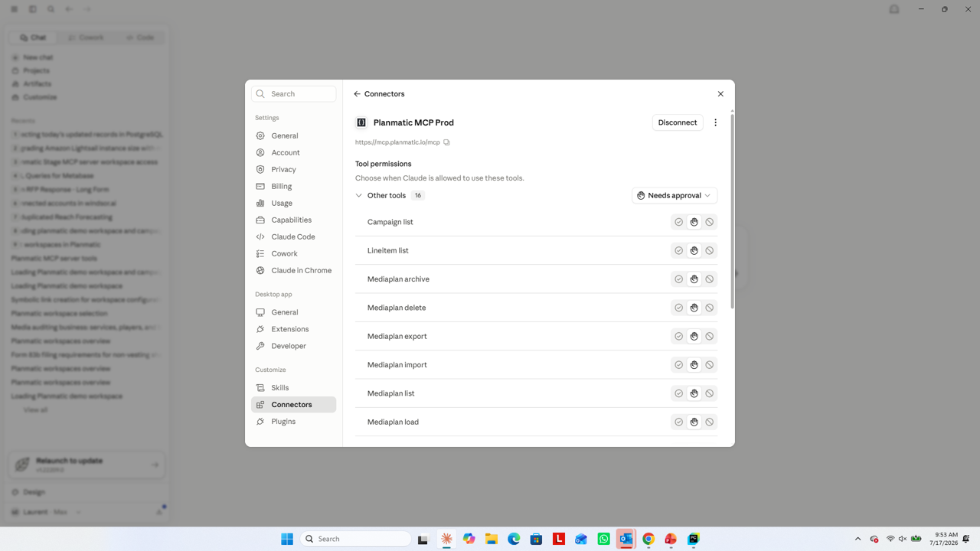Open the Plugins section
The image size is (980, 551).
coord(294,422)
